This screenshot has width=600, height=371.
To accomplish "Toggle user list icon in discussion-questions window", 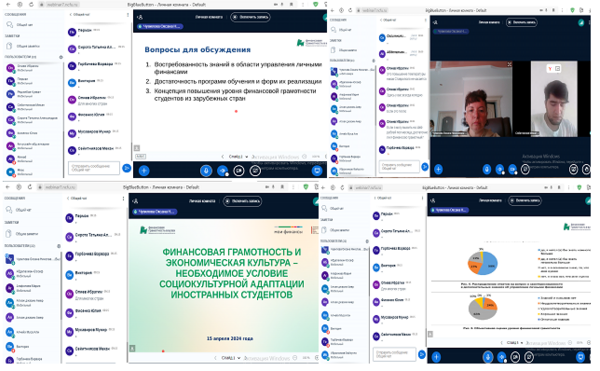I will [x=140, y=17].
